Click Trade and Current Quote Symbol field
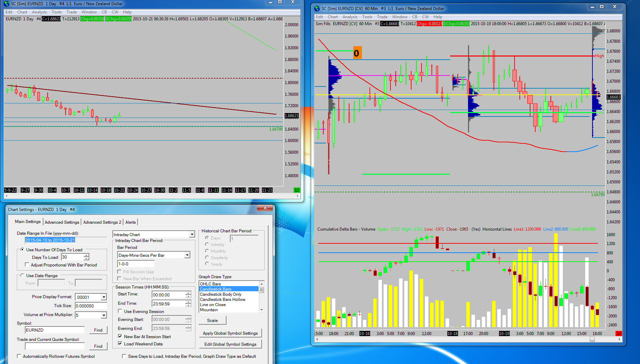Screen dimensions: 640x364 55,346
